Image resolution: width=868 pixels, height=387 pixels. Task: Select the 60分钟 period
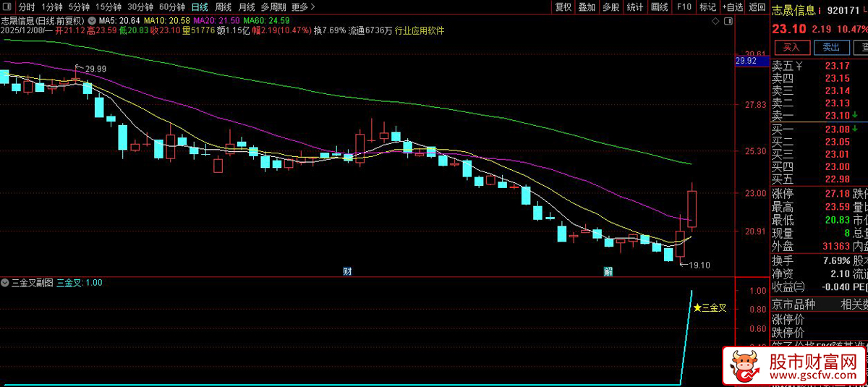coord(172,7)
